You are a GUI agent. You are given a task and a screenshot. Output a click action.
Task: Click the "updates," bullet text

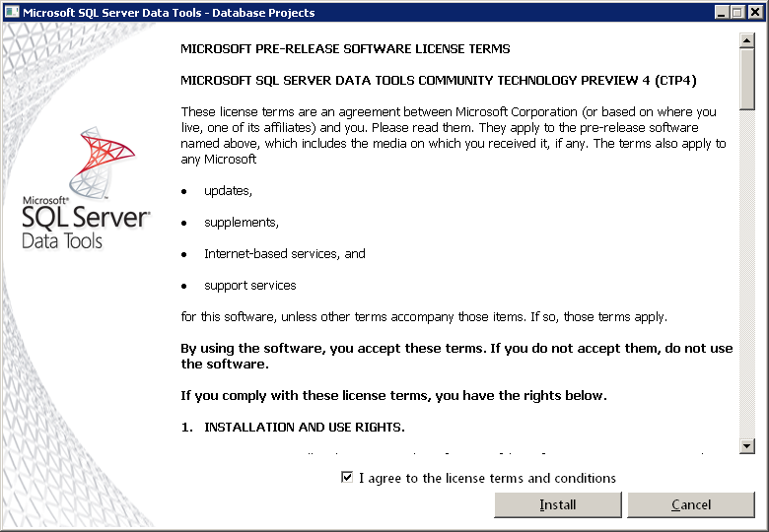[228, 191]
